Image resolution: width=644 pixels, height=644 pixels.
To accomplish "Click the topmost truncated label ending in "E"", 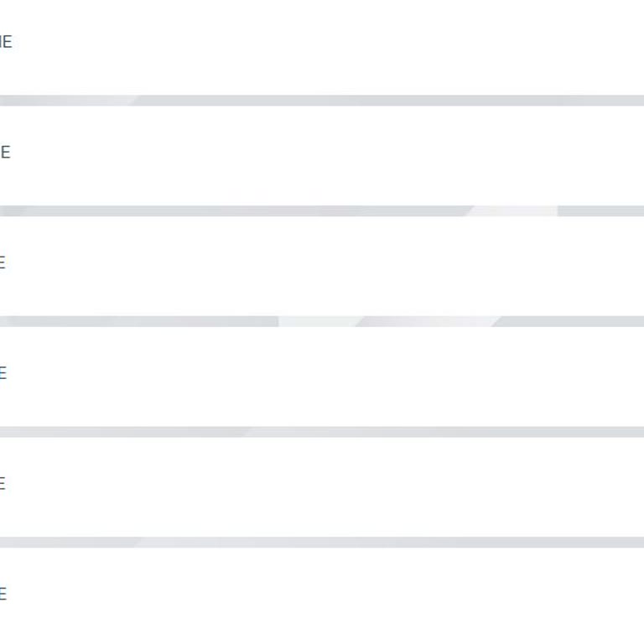I will tap(6, 42).
